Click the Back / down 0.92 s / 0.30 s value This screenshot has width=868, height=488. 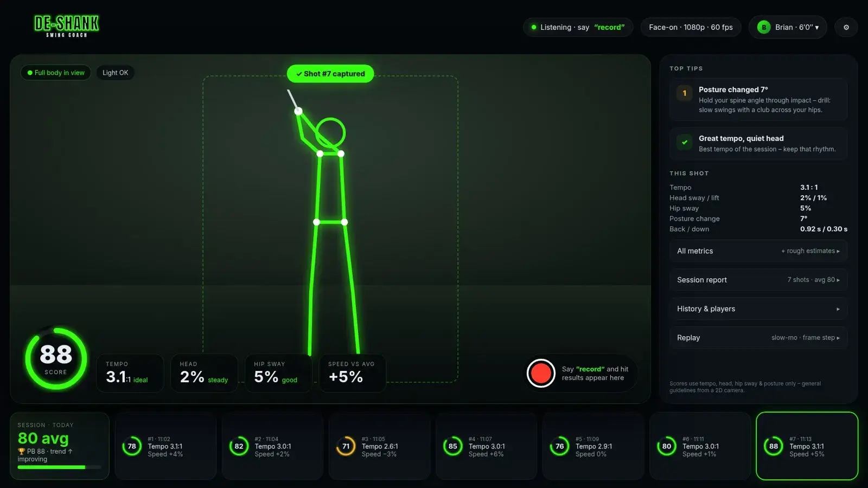824,229
